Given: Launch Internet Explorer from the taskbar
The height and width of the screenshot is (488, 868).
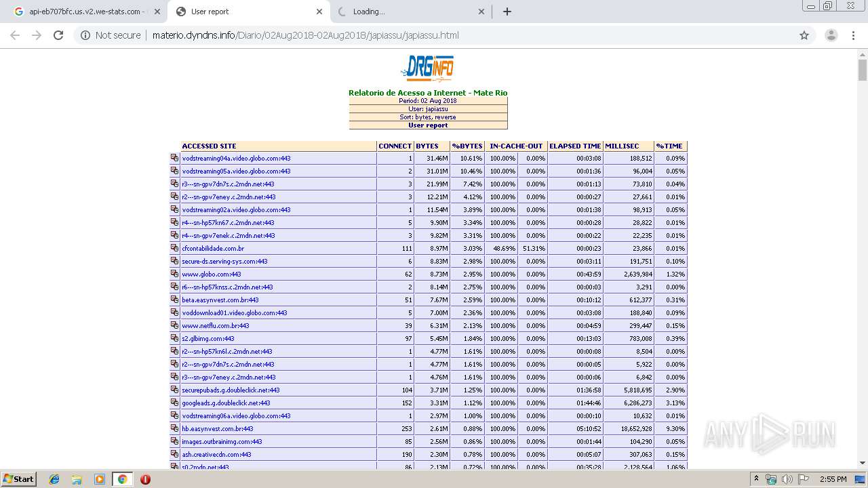Looking at the screenshot, I should tap(54, 479).
